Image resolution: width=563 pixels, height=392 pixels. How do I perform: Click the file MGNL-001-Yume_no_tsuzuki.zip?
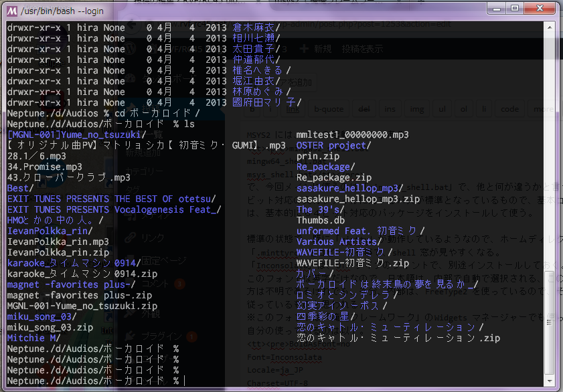[x=82, y=306]
